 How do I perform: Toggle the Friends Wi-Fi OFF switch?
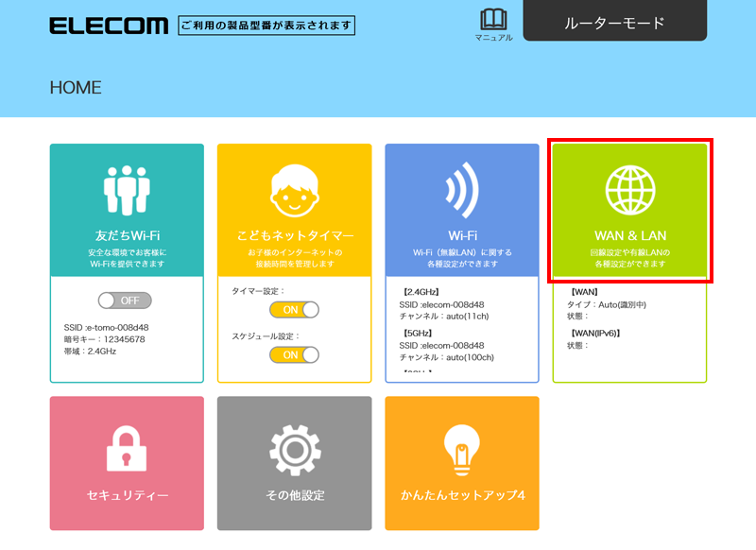pos(125,301)
